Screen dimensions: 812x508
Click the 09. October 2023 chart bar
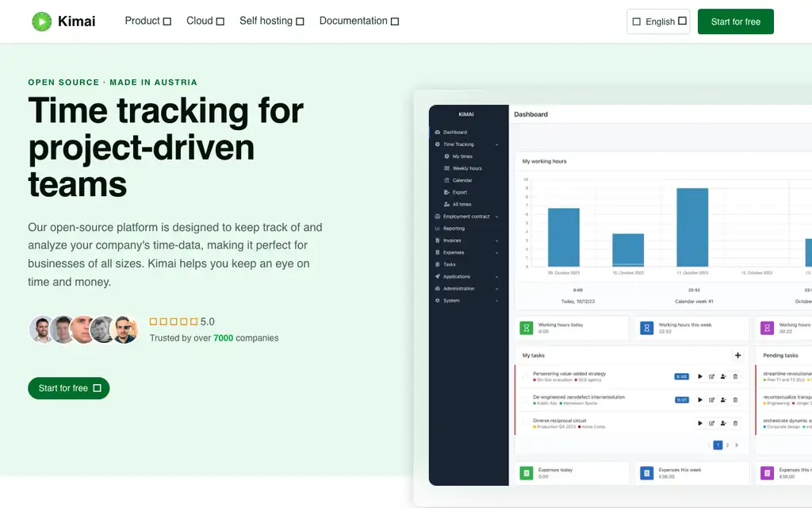564,237
